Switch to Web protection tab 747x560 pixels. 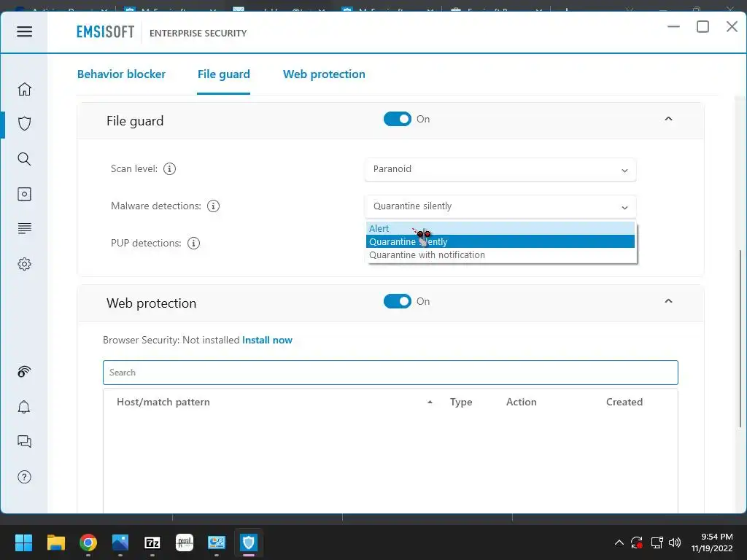[x=324, y=74]
